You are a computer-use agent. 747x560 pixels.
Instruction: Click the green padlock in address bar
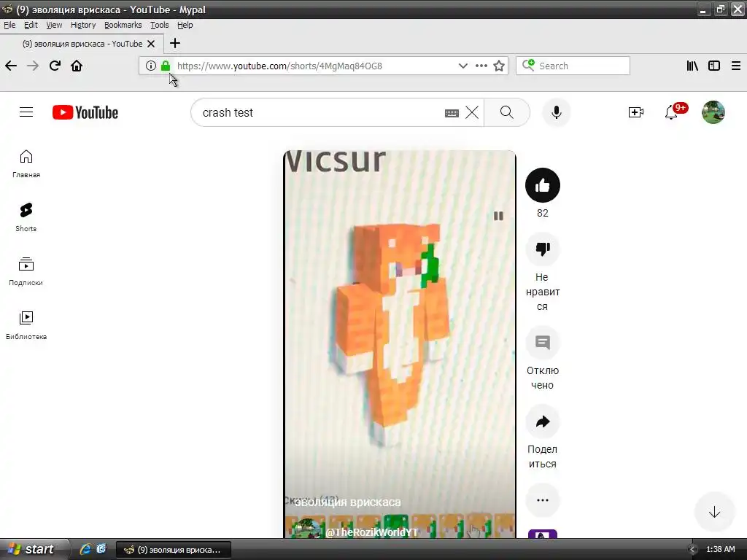click(166, 66)
